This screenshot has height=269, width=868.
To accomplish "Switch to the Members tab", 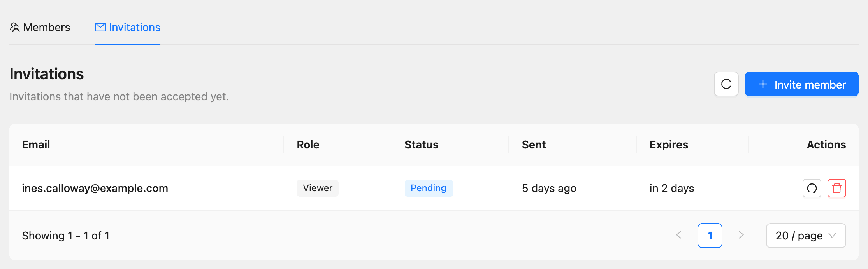I will coord(40,27).
